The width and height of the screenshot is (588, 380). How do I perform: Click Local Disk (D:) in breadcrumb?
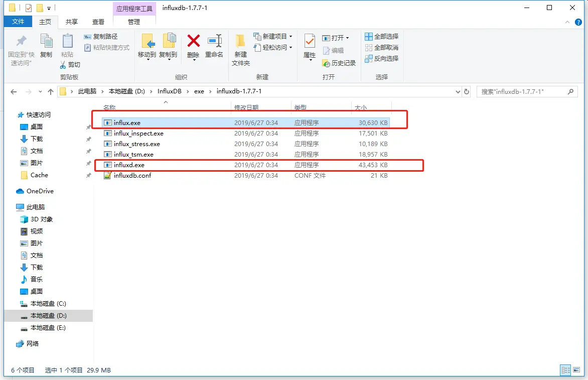click(127, 91)
